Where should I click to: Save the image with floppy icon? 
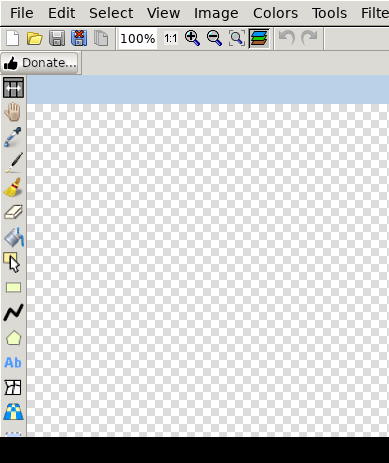pyautogui.click(x=57, y=38)
